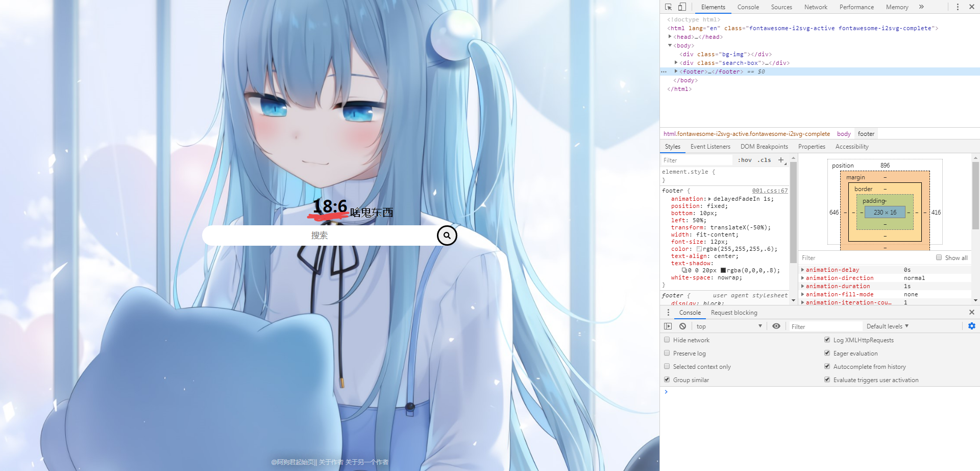The image size is (980, 471).
Task: Open the Sources tab
Action: click(781, 7)
